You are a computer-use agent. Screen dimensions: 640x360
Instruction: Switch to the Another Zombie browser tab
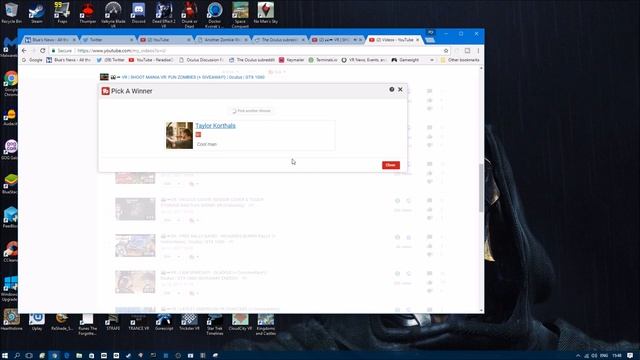click(x=222, y=40)
